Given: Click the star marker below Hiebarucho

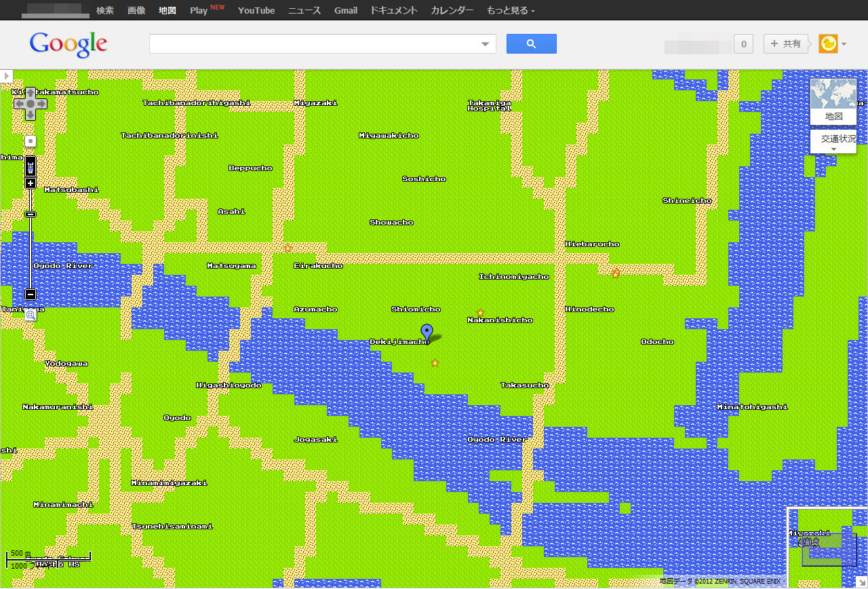Looking at the screenshot, I should pyautogui.click(x=616, y=273).
